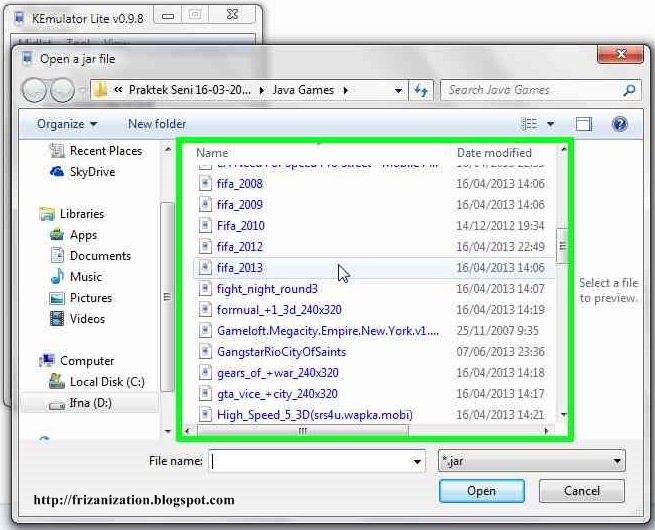
Task: Click the file list horizontal scrollbar thumb
Action: [302, 430]
